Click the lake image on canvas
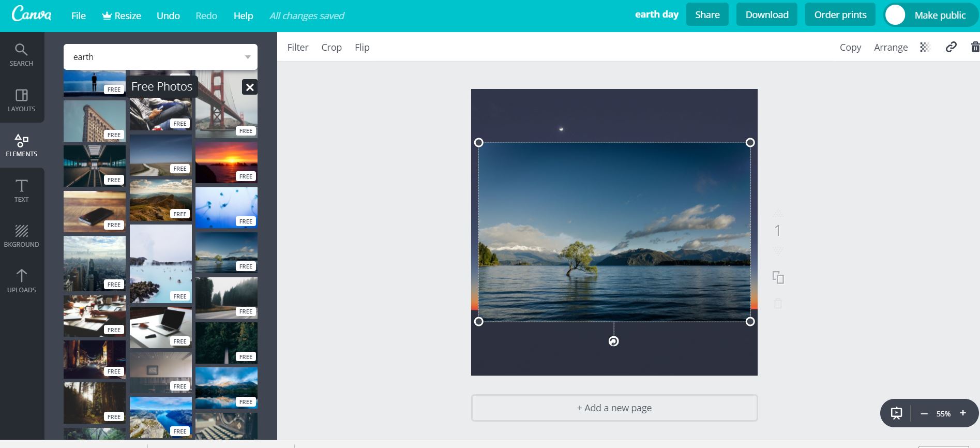The width and height of the screenshot is (980, 448). pos(614,232)
